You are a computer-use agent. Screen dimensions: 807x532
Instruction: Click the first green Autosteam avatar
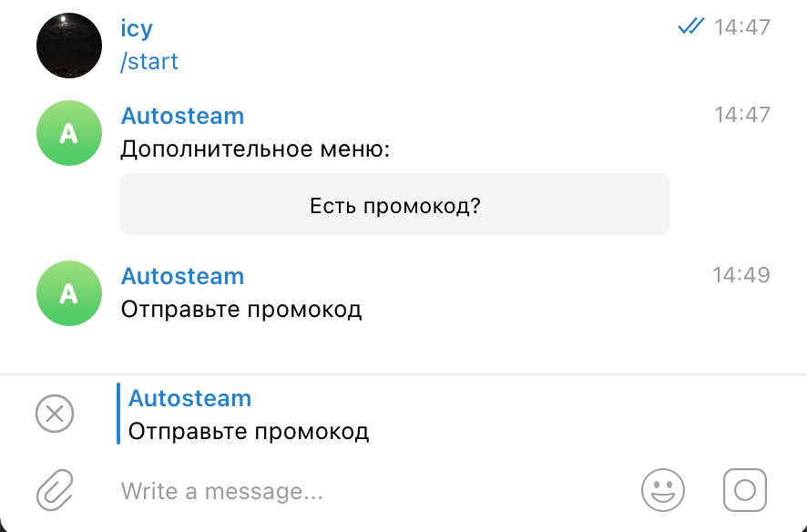click(x=68, y=133)
